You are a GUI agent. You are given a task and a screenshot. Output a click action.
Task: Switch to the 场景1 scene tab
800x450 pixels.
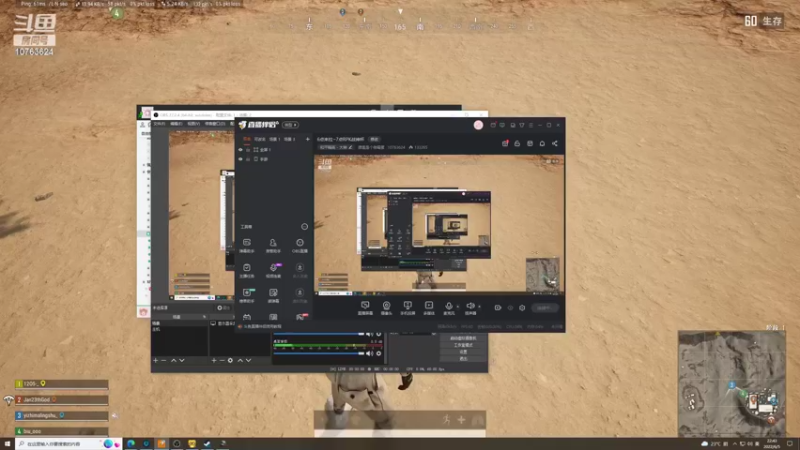pos(275,139)
